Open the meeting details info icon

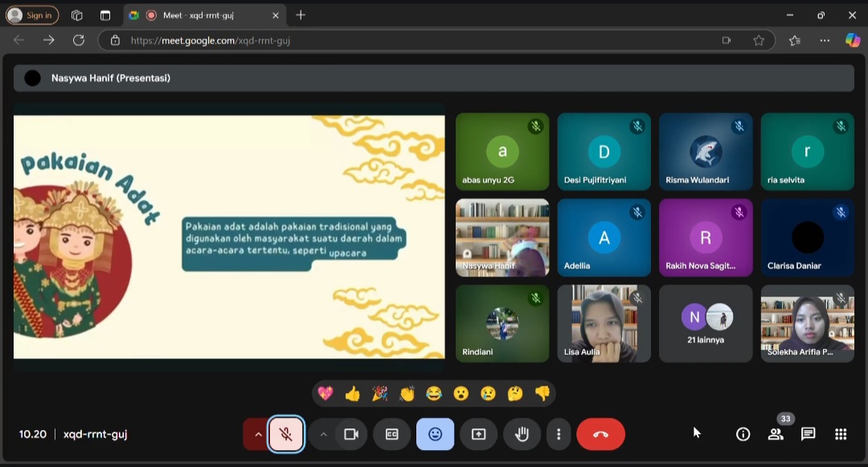coord(743,434)
